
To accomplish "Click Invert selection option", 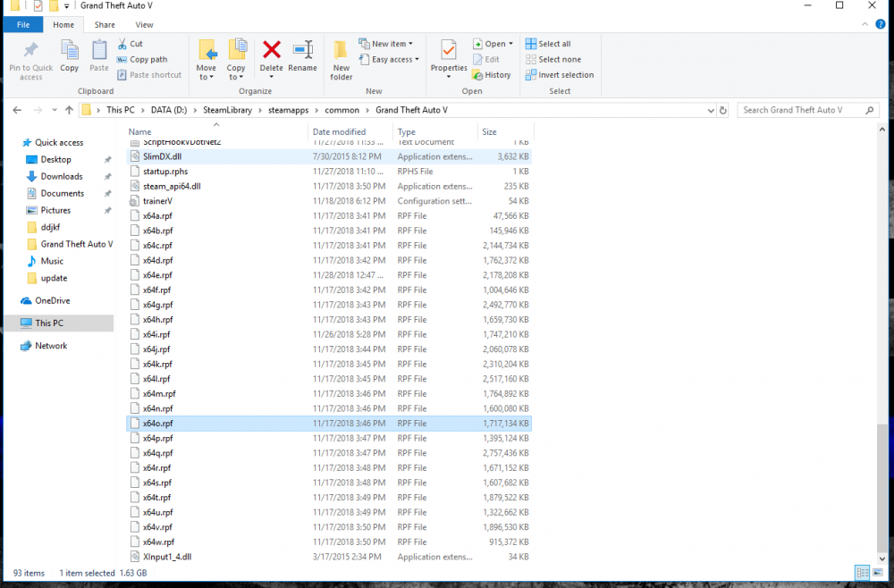I will point(560,75).
